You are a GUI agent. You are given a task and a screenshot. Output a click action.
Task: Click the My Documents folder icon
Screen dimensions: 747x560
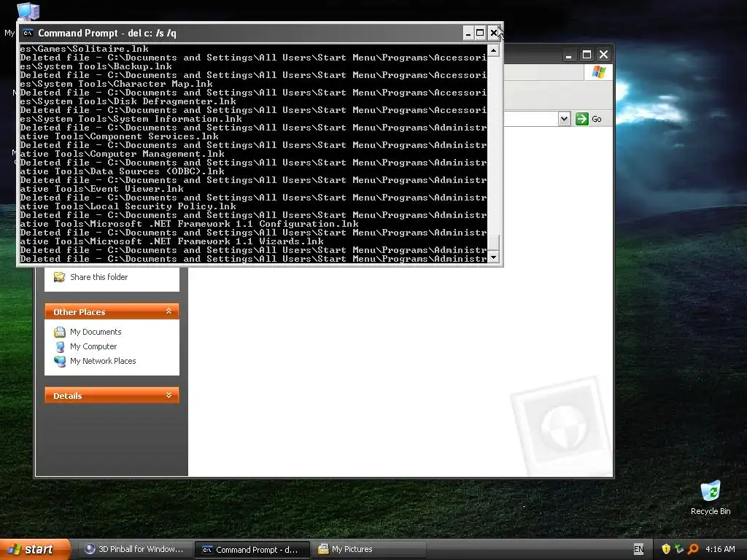tap(60, 332)
